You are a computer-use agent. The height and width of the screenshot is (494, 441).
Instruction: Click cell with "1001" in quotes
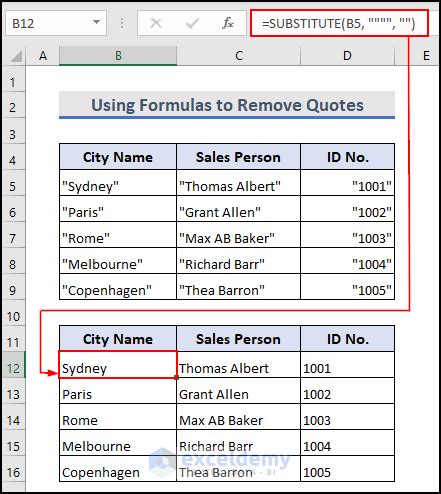point(348,183)
